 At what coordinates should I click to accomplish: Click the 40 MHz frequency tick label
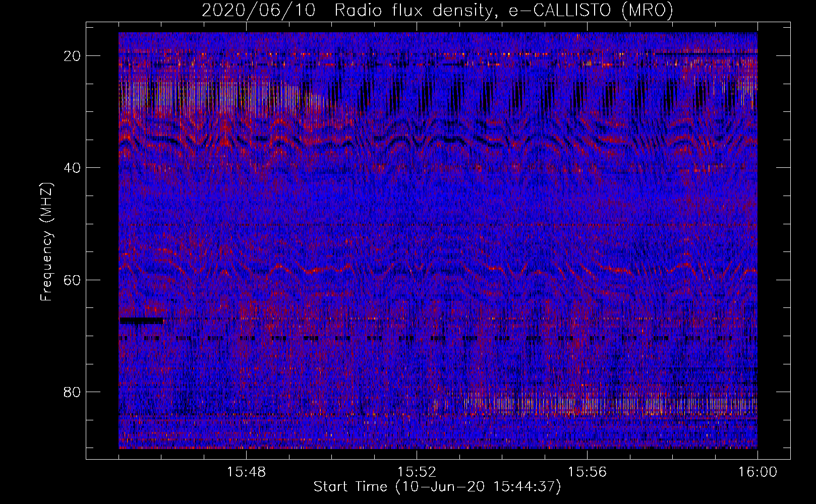click(73, 168)
